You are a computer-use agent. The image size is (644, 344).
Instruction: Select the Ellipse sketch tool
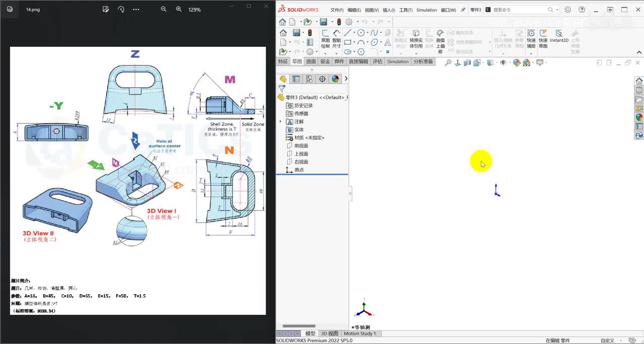(374, 42)
